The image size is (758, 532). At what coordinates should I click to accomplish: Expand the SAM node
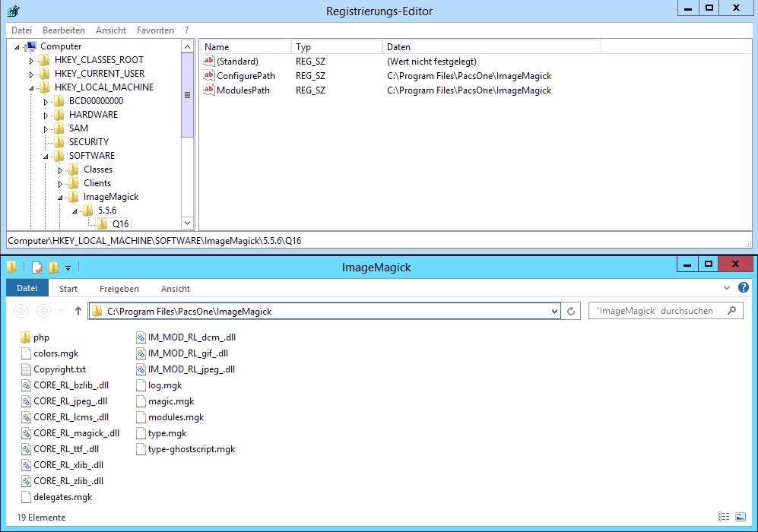[46, 129]
